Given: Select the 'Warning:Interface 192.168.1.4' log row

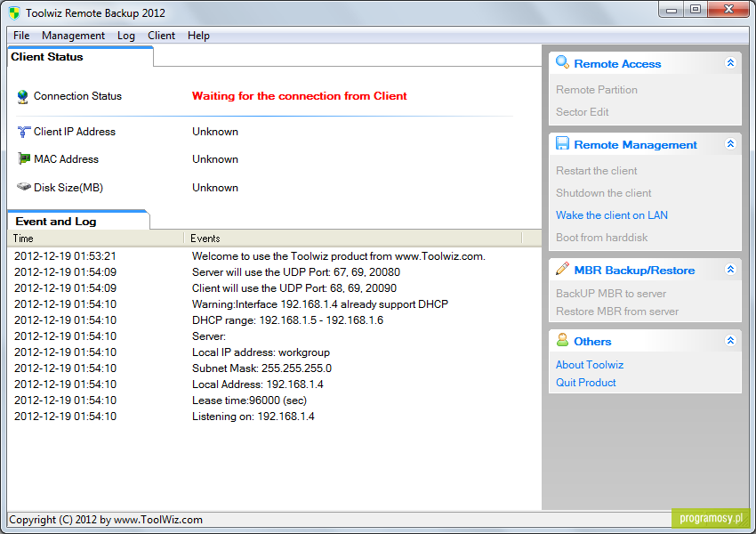Looking at the screenshot, I should pos(274,303).
